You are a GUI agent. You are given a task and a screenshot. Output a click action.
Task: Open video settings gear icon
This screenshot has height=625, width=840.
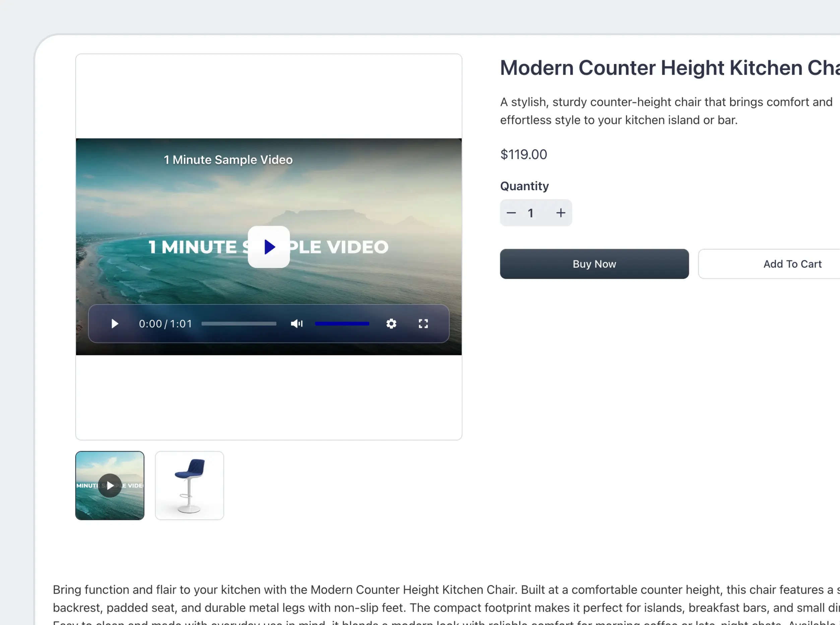[x=391, y=324]
